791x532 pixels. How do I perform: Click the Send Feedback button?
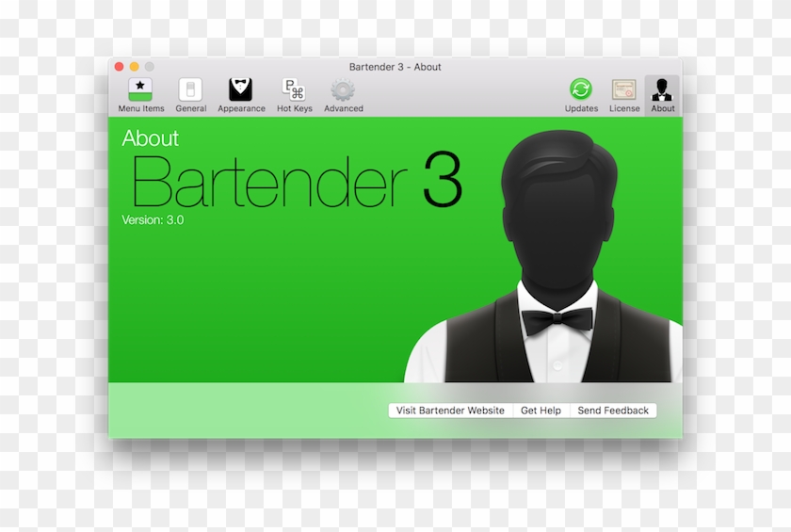pyautogui.click(x=613, y=411)
